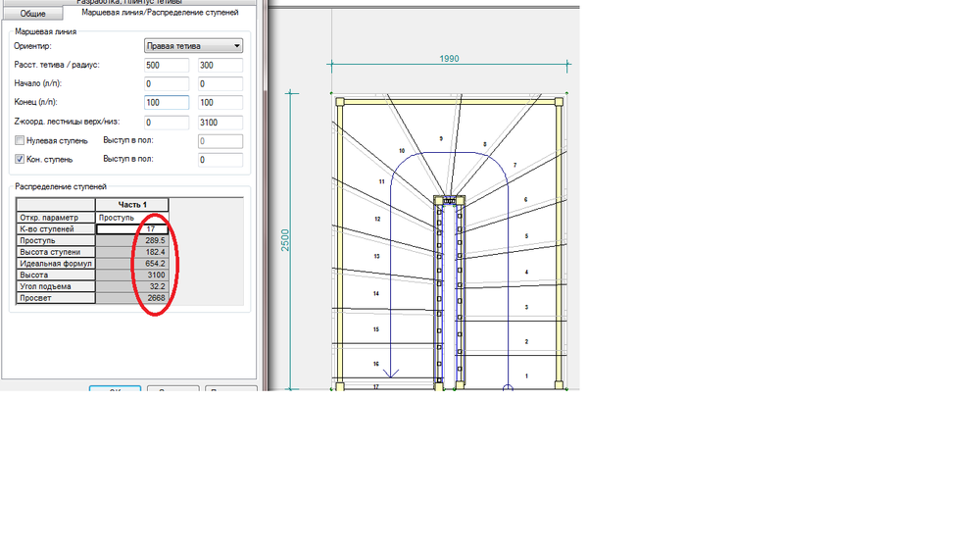Open the Ориентир dropdown showing Правая тетива

point(193,46)
